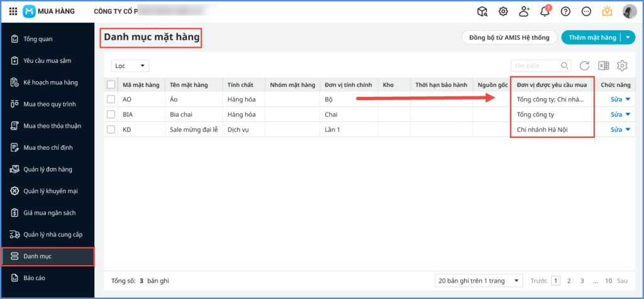Screen dimensions: 644x299
Task: Select the checkbox for the BIA row
Action: (x=111, y=115)
